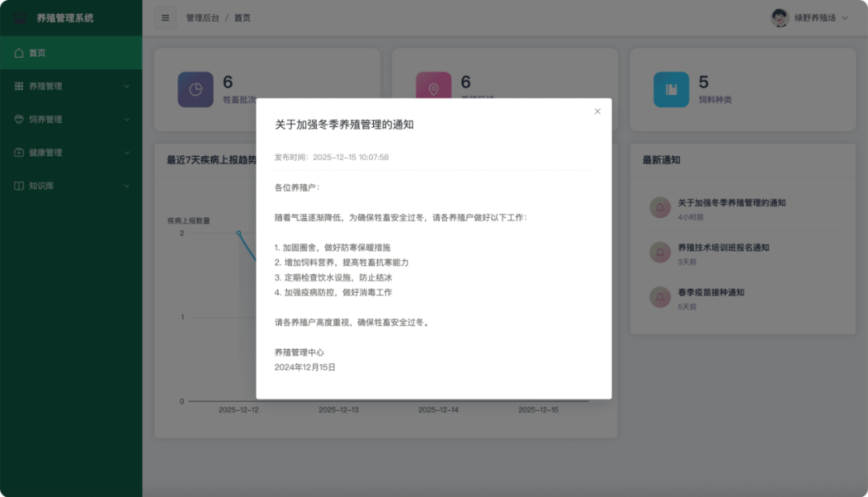Screen dimensions: 868x497
Task: Click 管理后台 in the breadcrumb
Action: (x=203, y=17)
